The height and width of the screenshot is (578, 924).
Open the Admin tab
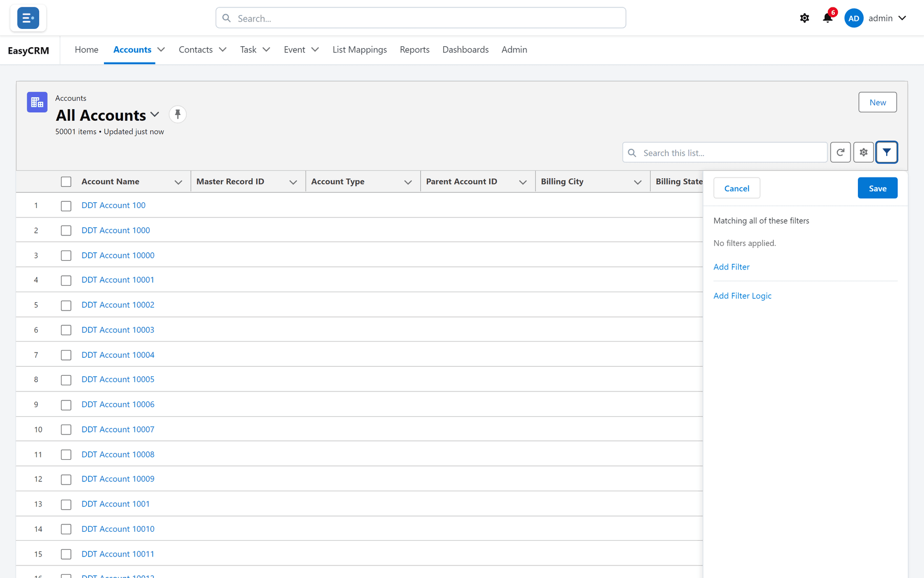[x=514, y=50]
